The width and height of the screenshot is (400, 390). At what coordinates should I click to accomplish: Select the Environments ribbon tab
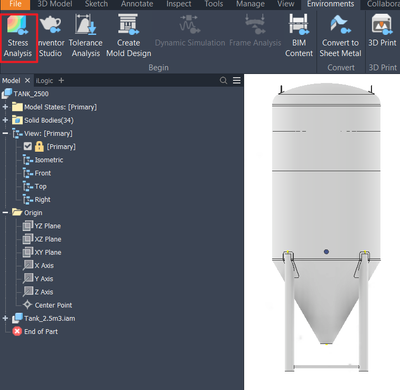tap(330, 4)
